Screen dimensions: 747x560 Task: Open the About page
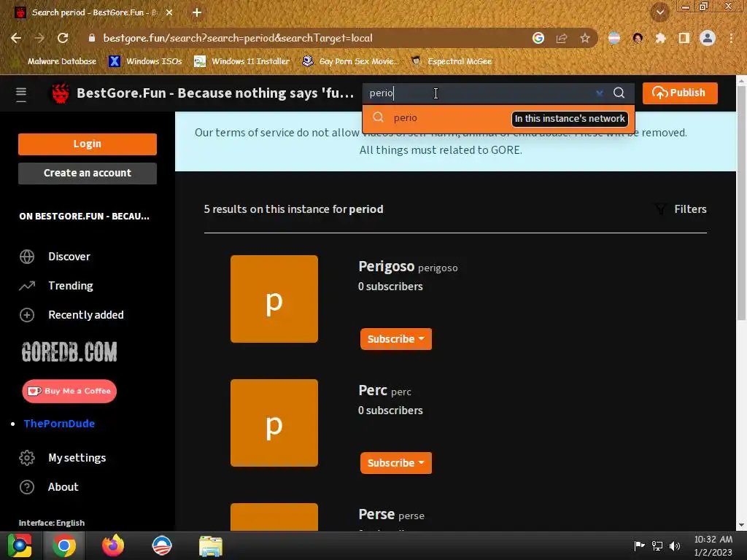click(63, 486)
